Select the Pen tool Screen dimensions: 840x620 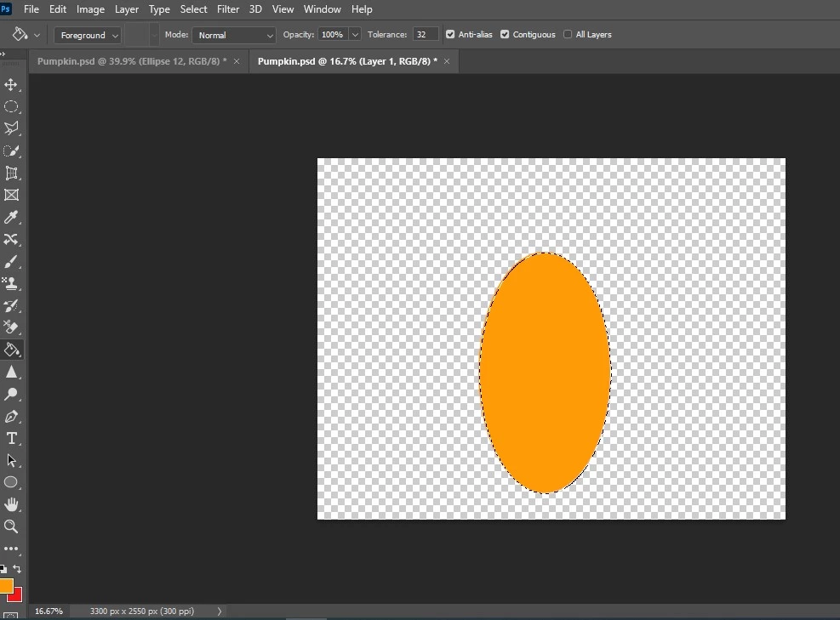coord(11,417)
